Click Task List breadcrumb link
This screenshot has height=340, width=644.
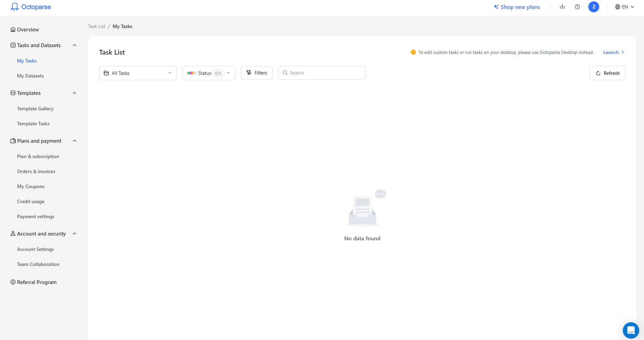(97, 26)
